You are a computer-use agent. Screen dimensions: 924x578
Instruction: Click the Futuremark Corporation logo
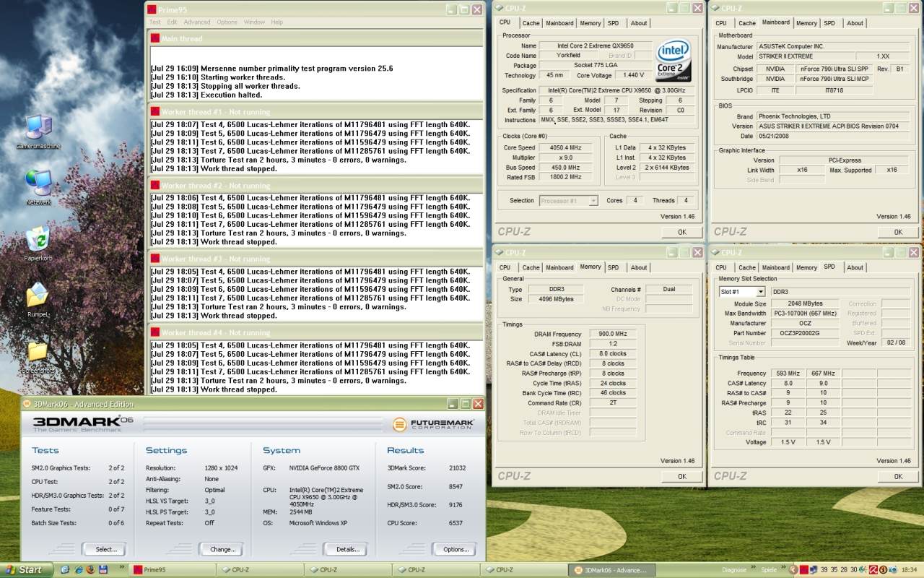[x=435, y=424]
